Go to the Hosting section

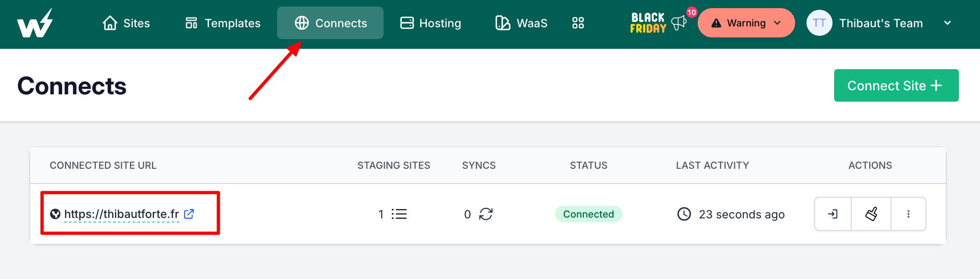[431, 23]
